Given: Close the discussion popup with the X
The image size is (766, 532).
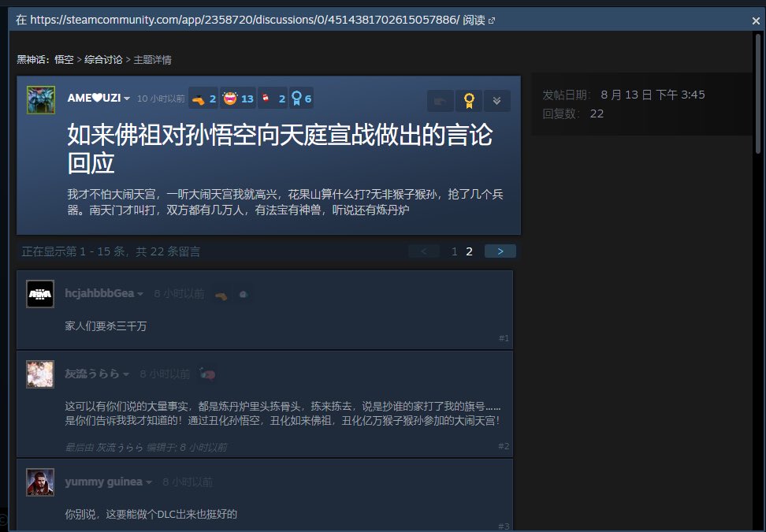Looking at the screenshot, I should tap(756, 21).
